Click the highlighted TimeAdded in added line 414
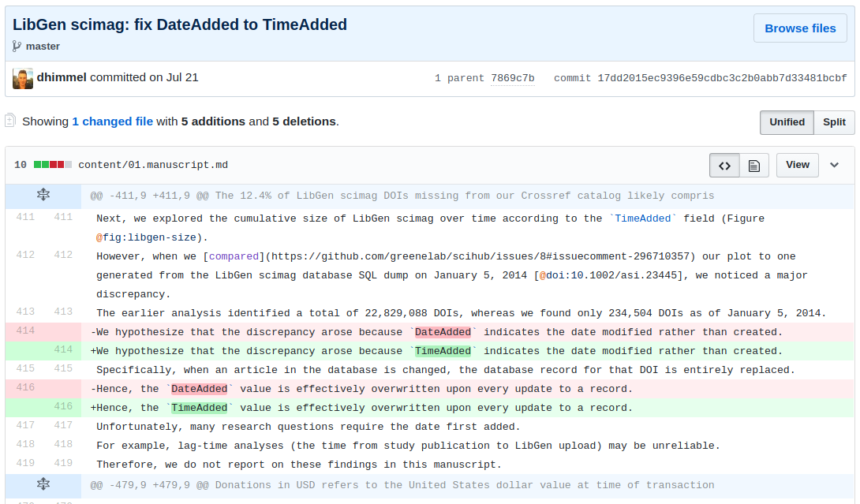Viewport: 860px width, 504px height. coord(443,351)
